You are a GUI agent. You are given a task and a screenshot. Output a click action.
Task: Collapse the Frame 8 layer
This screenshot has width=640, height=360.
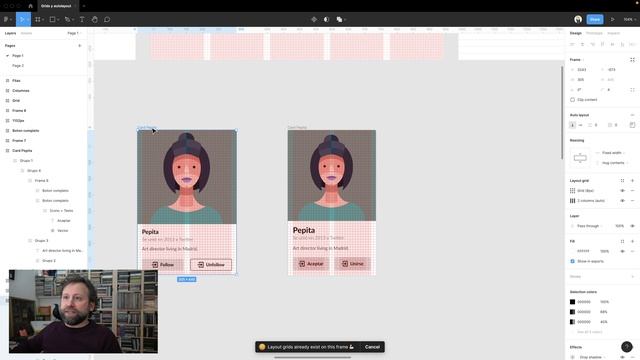pos(30,180)
